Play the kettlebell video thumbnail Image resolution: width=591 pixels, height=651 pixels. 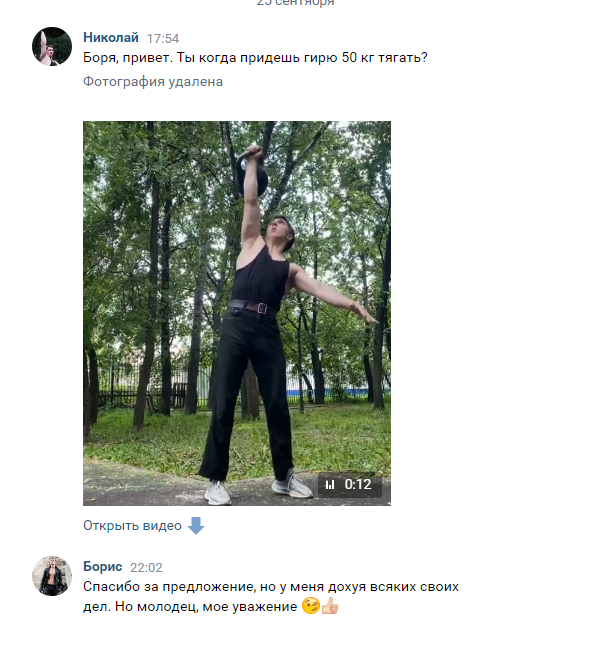[237, 313]
